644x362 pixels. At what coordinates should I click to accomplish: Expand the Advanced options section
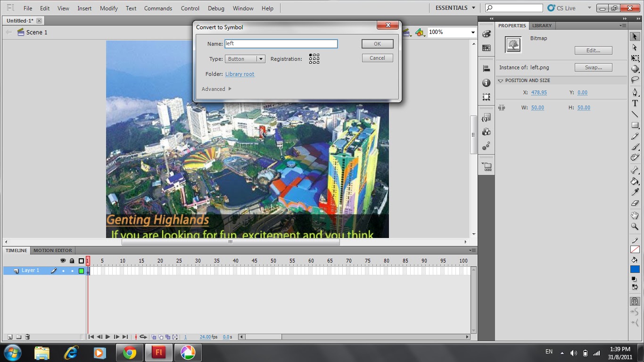tap(216, 89)
